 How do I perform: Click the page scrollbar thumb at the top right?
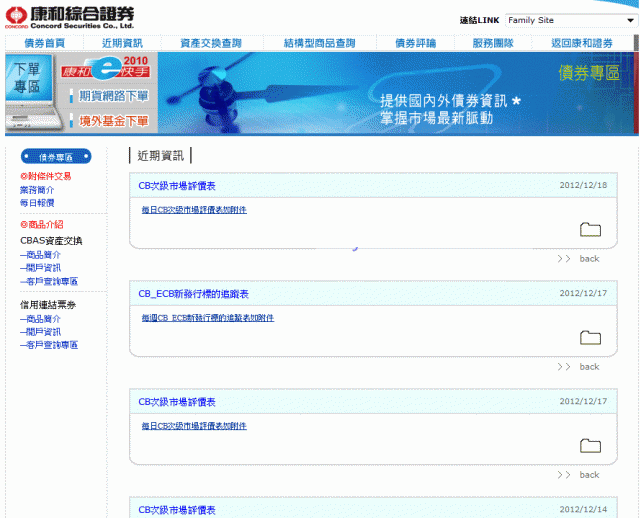point(636,43)
